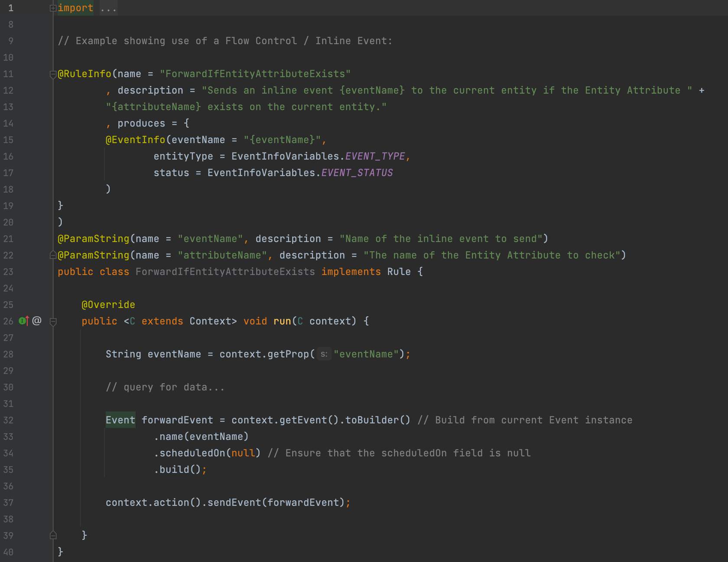Click the highlighted Event type name
The image size is (728, 562).
tap(120, 420)
